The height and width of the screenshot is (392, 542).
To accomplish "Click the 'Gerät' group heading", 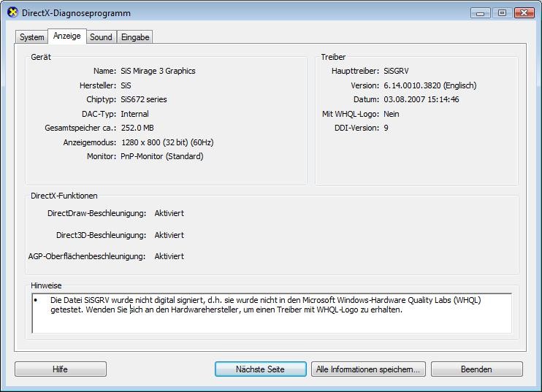I will 41,57.
